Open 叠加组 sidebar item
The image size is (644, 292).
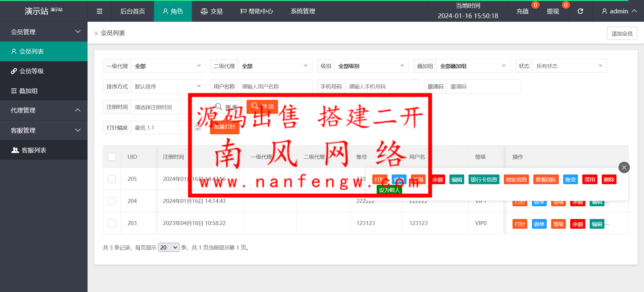44,91
